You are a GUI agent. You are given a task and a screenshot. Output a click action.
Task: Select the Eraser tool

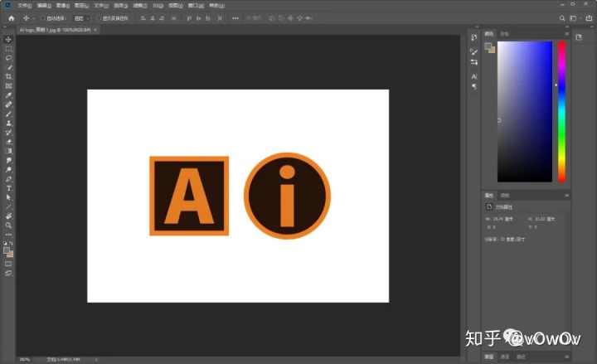(8, 142)
